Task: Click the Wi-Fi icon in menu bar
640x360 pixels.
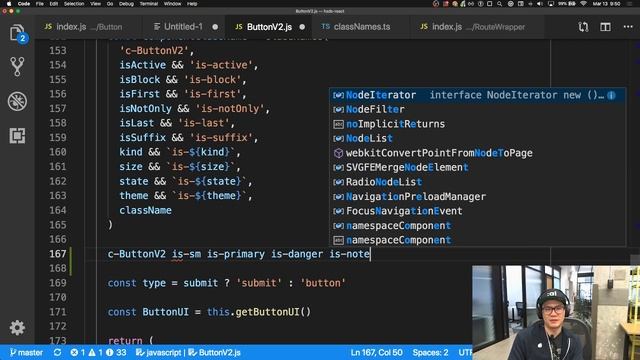Action: tap(584, 4)
